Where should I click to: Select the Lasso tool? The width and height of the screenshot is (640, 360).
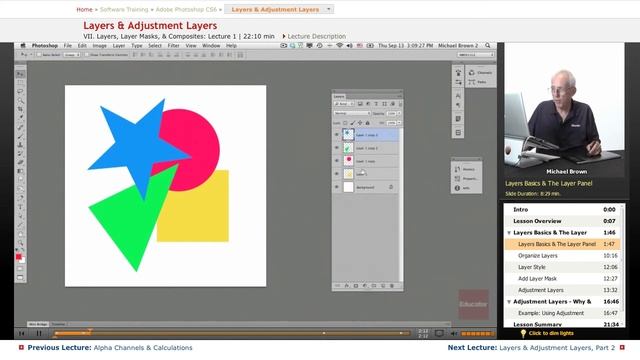20,91
